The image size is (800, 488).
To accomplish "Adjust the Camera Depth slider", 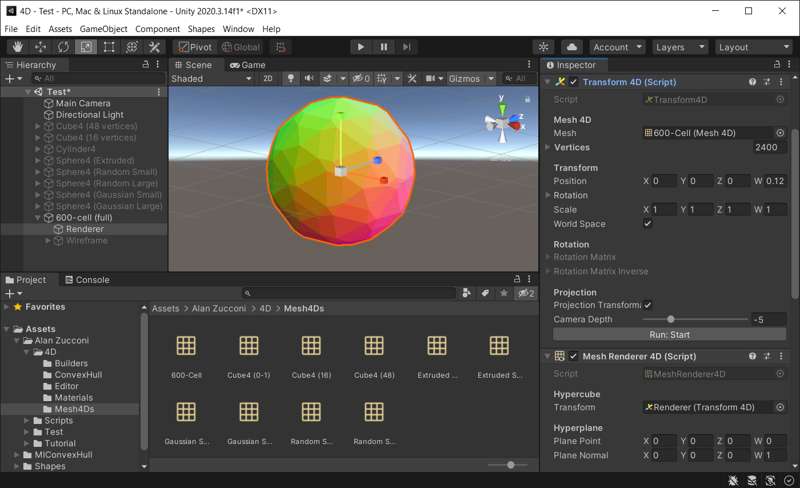I will tap(670, 319).
